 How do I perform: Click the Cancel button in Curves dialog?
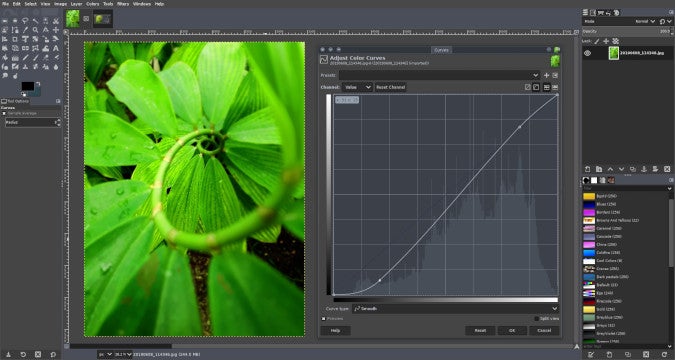(x=545, y=331)
